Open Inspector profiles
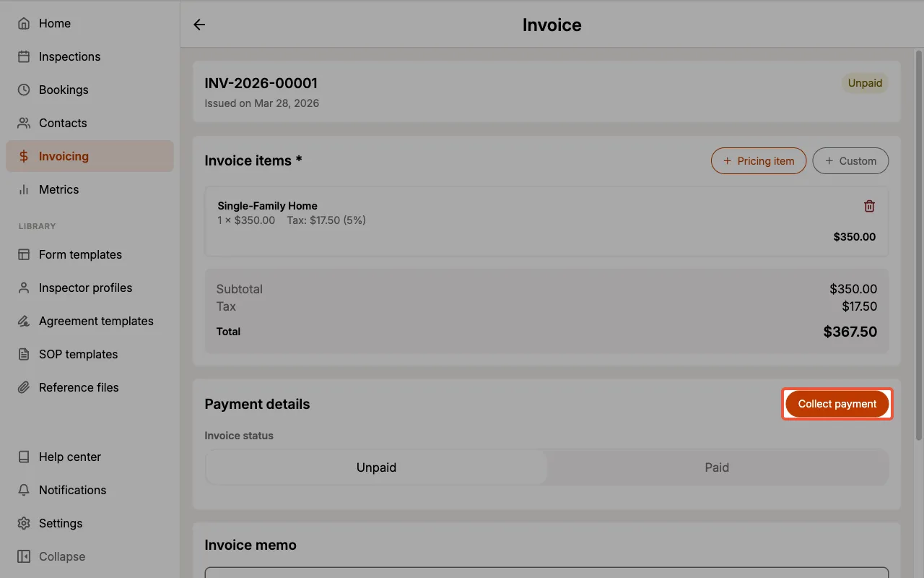 (x=90, y=288)
